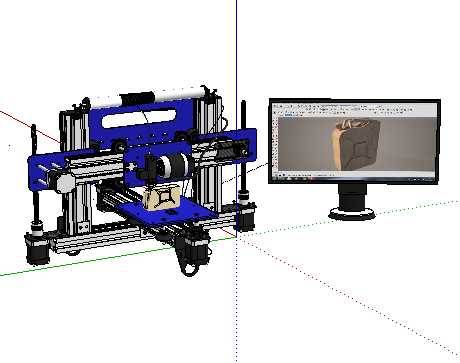Screen dimensions: 460x363
Task: Click the filament spool rod atop the printer
Action: pyautogui.click(x=147, y=98)
